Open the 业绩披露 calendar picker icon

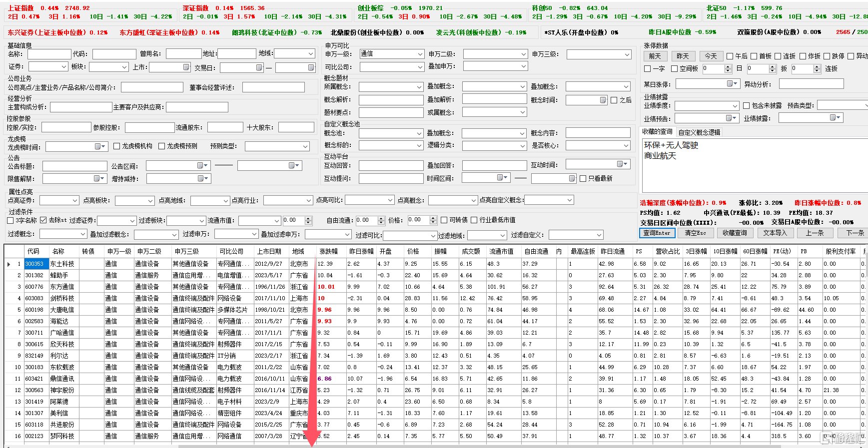tap(833, 117)
